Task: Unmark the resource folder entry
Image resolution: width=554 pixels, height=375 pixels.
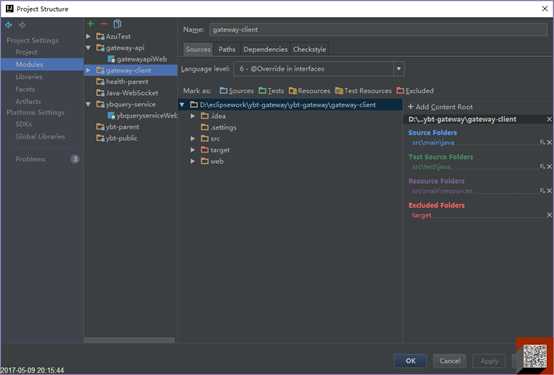Action: (x=549, y=191)
